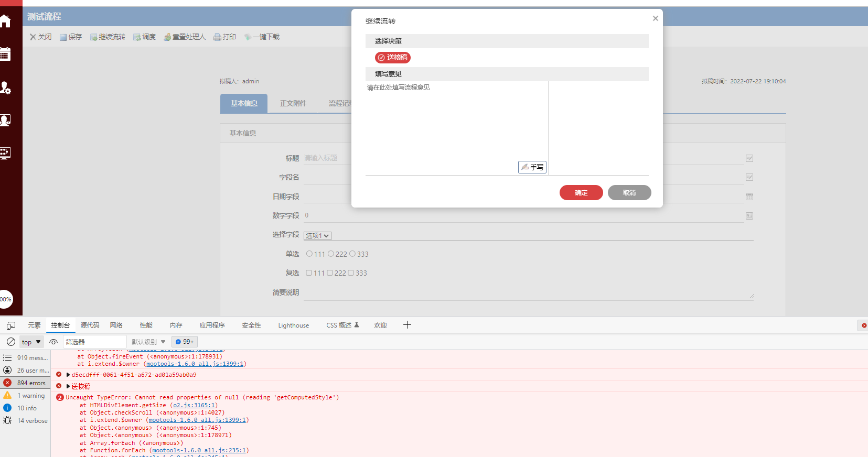868x457 pixels.
Task: Click the plus icon to add DevTools tab
Action: tap(407, 325)
